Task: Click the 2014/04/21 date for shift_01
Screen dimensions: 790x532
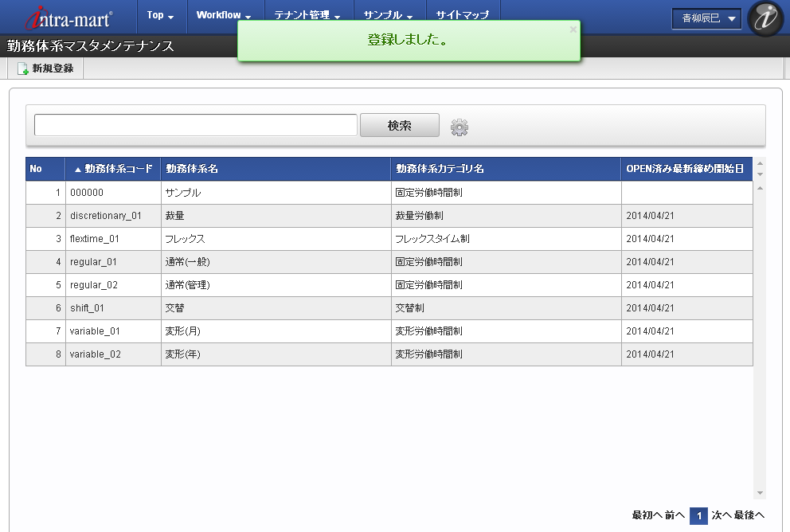Action: 686,308
